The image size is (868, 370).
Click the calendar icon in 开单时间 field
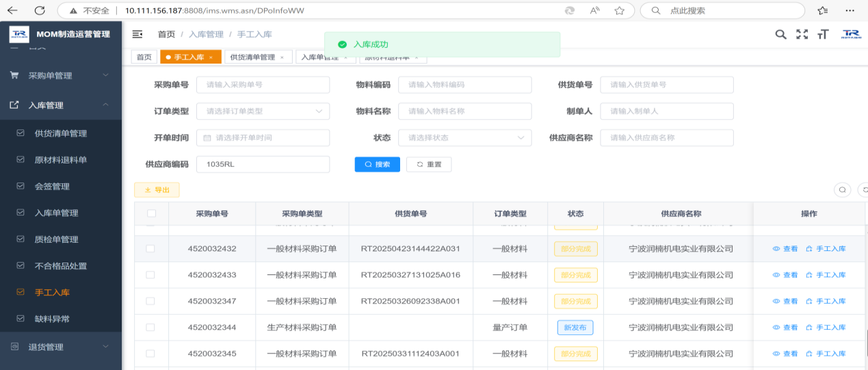tap(208, 137)
